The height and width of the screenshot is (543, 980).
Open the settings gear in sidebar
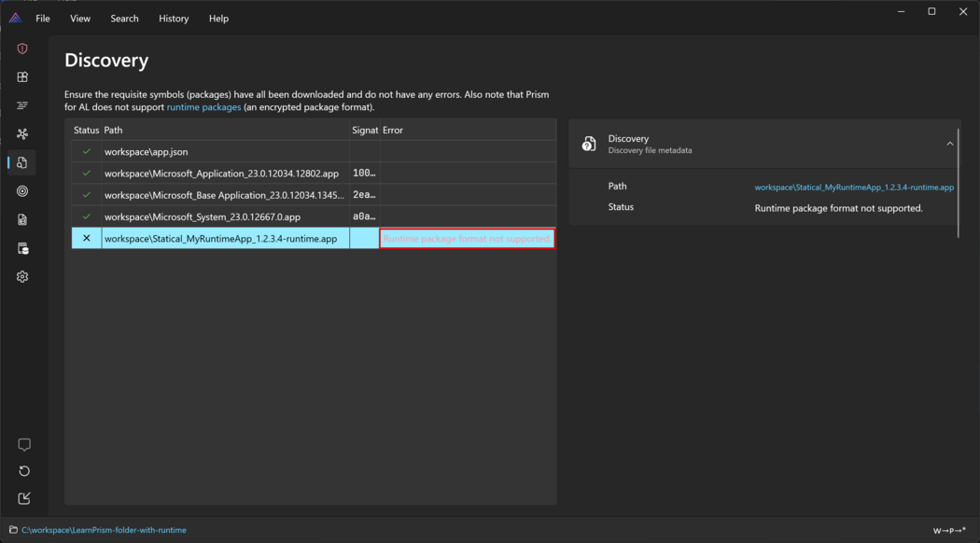pos(22,277)
